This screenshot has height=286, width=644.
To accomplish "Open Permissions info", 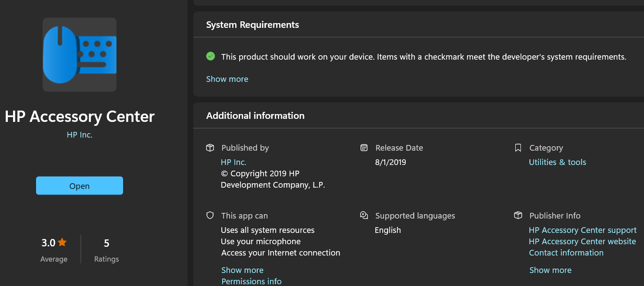I will [251, 281].
